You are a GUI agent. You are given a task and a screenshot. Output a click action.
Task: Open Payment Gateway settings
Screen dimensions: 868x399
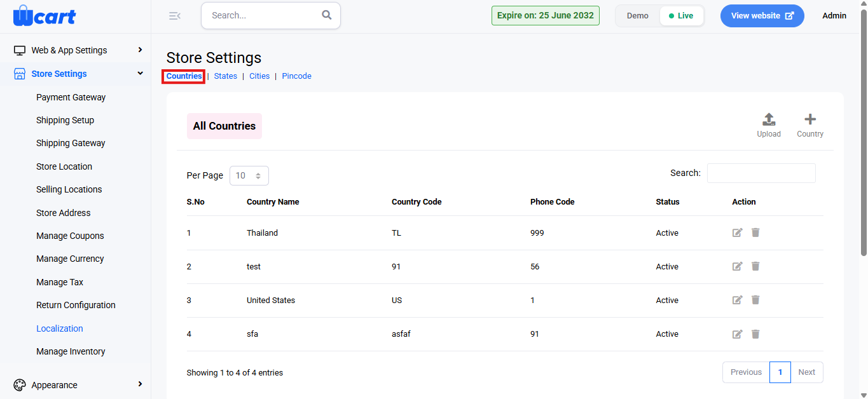click(x=71, y=97)
